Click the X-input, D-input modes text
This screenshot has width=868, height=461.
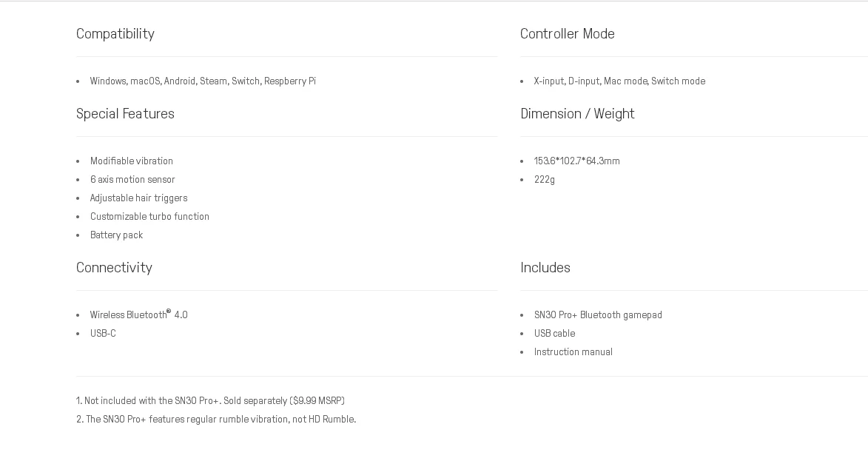coord(619,81)
